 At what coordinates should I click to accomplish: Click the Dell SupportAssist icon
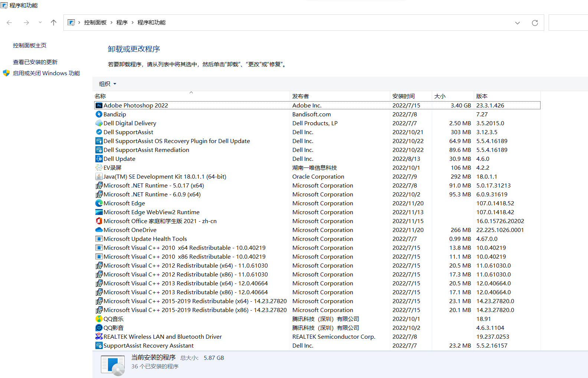[99, 132]
